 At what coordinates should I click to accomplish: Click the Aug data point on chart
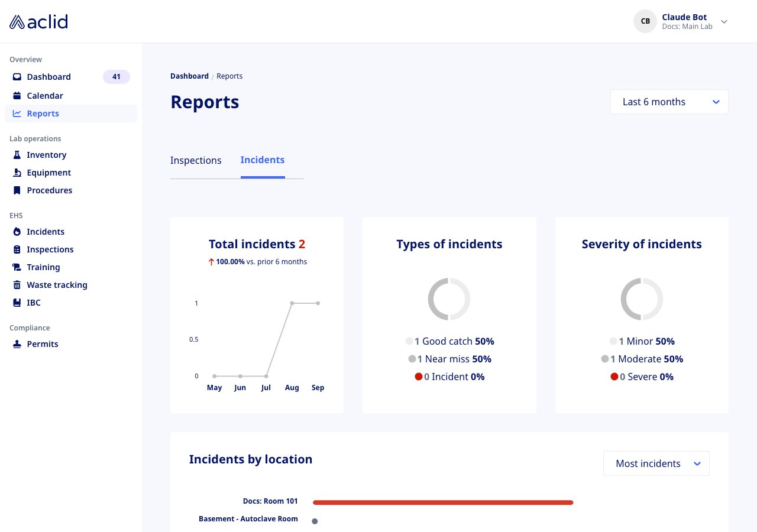coord(292,303)
